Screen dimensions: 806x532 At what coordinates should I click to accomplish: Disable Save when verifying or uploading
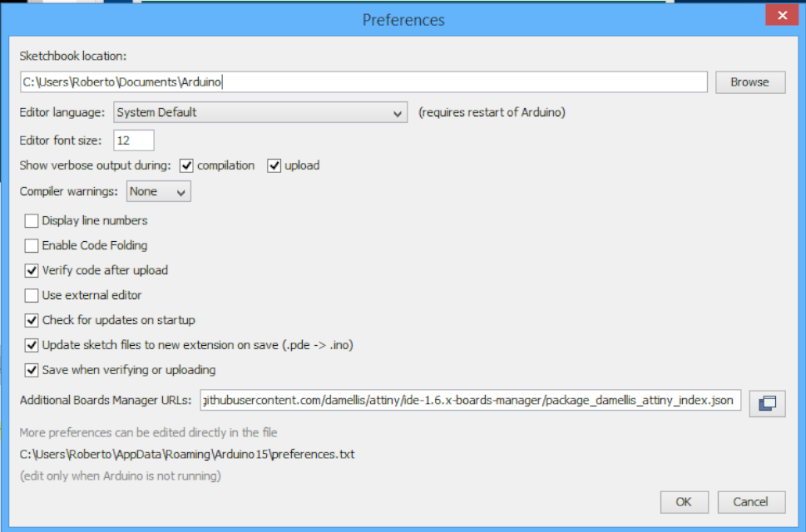click(x=31, y=370)
